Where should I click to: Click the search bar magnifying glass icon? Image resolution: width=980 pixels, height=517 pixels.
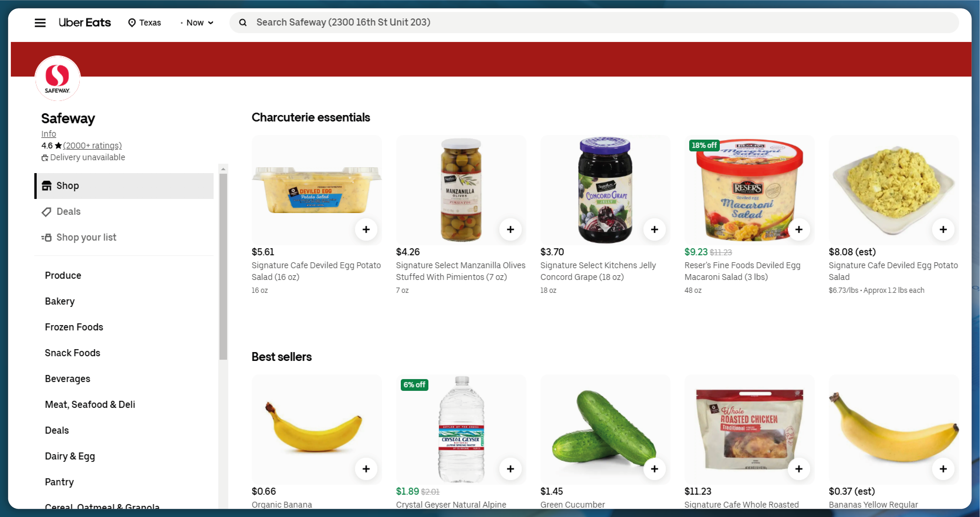(x=242, y=22)
